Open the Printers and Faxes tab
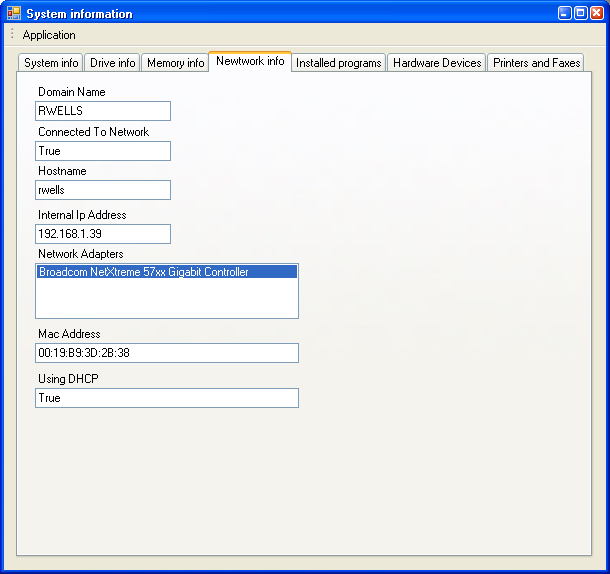The width and height of the screenshot is (610, 574). (x=536, y=63)
